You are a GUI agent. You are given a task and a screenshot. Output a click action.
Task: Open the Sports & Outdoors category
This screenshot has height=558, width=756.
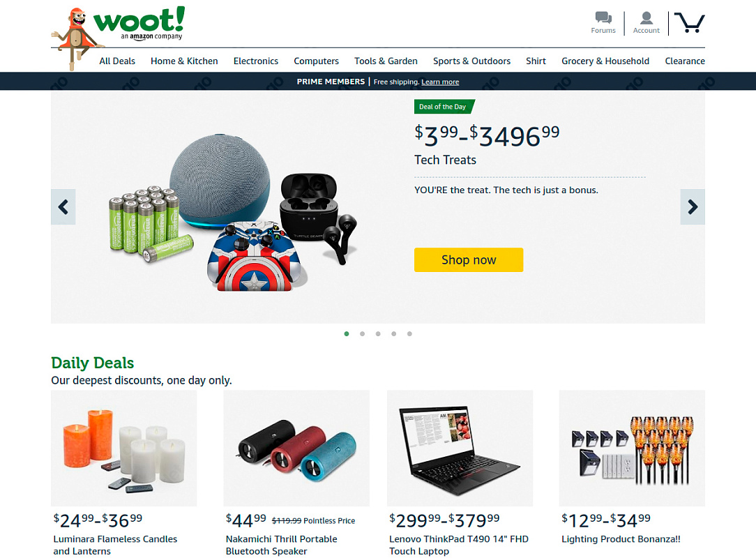tap(471, 61)
